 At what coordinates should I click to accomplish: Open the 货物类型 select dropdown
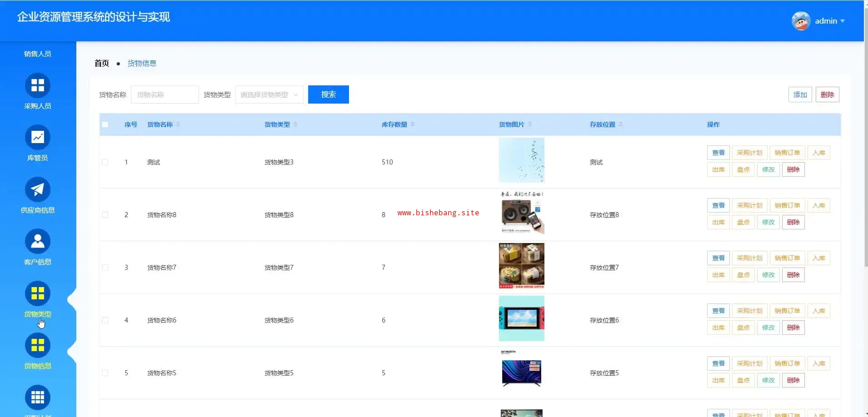tap(269, 94)
